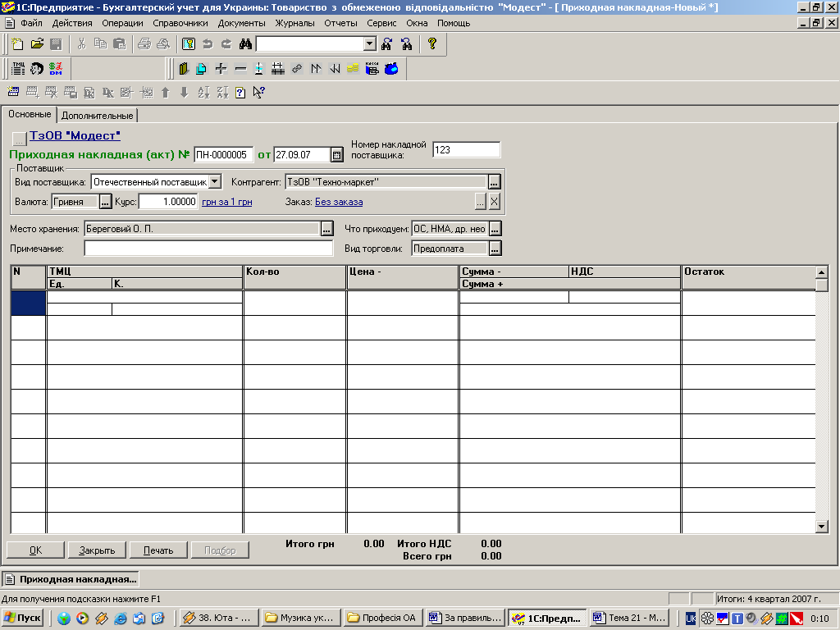Open the Что приходуем selection button

tap(495, 229)
